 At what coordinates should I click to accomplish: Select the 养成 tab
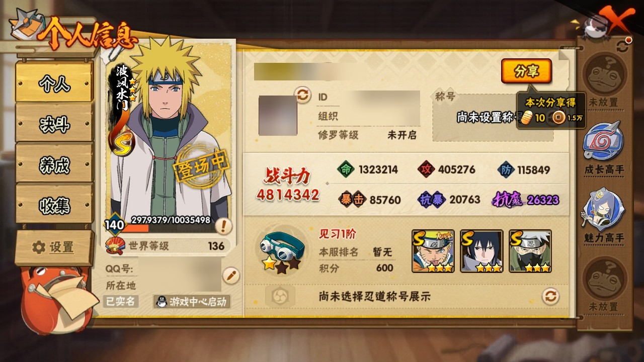click(54, 164)
